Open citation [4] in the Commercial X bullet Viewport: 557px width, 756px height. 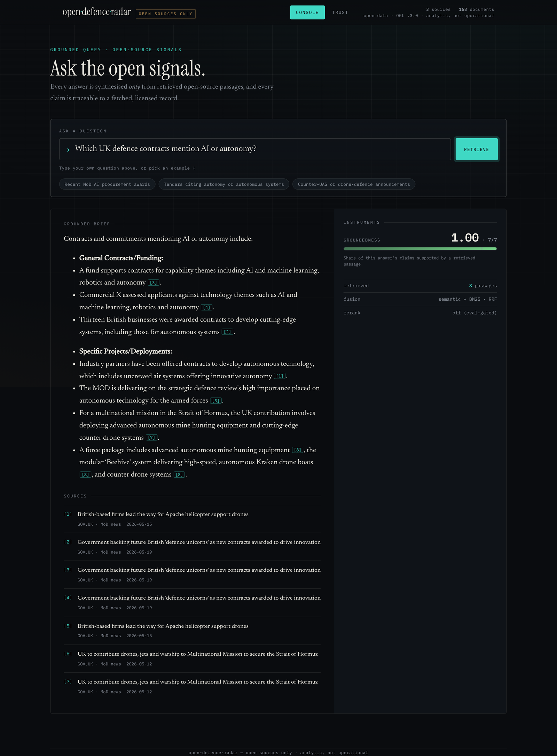(x=207, y=308)
